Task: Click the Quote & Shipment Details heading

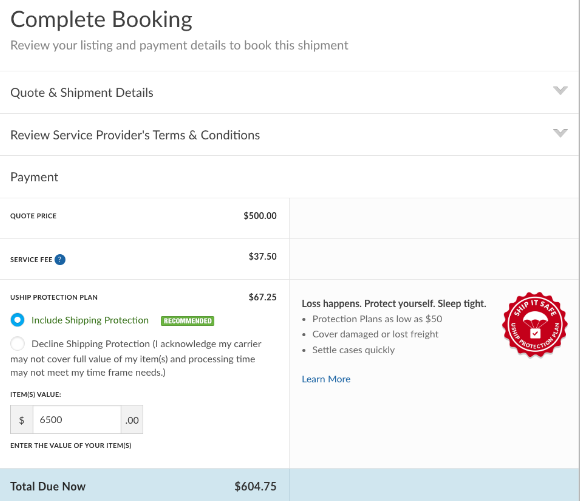Action: pos(82,92)
